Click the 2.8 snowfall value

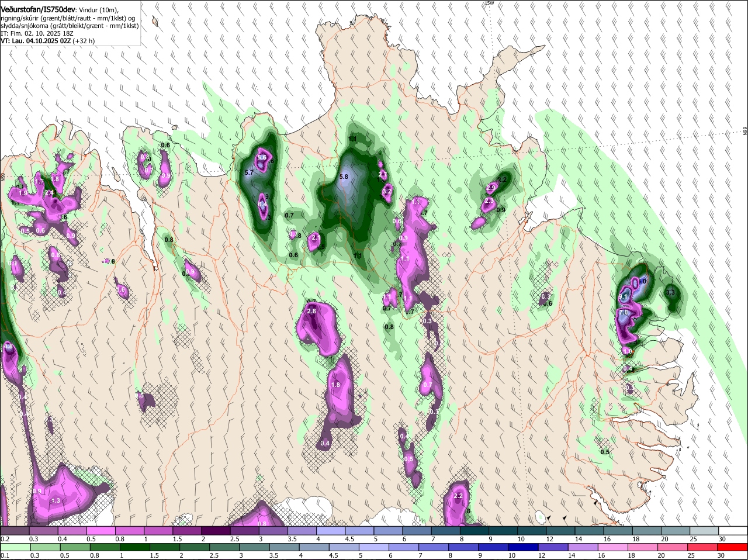tap(311, 312)
